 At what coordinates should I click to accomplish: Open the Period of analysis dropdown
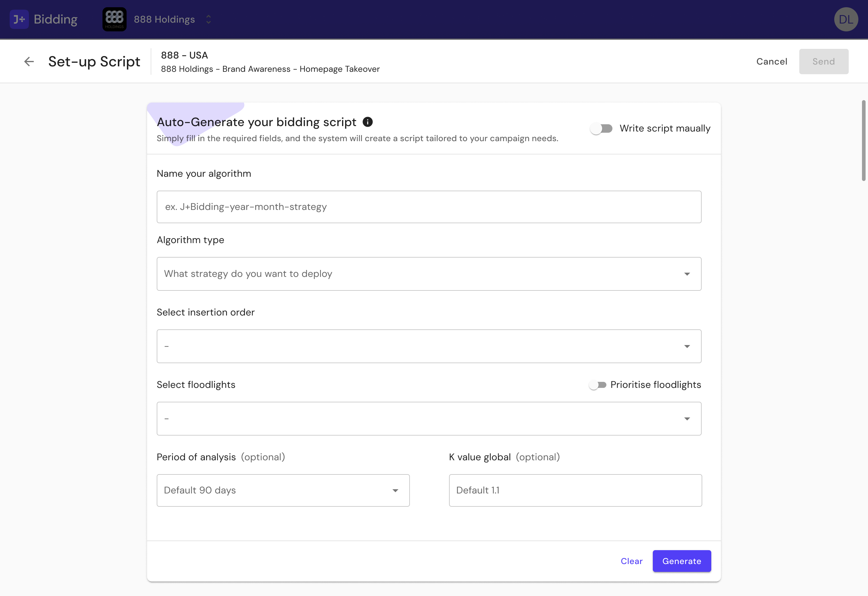pos(283,490)
